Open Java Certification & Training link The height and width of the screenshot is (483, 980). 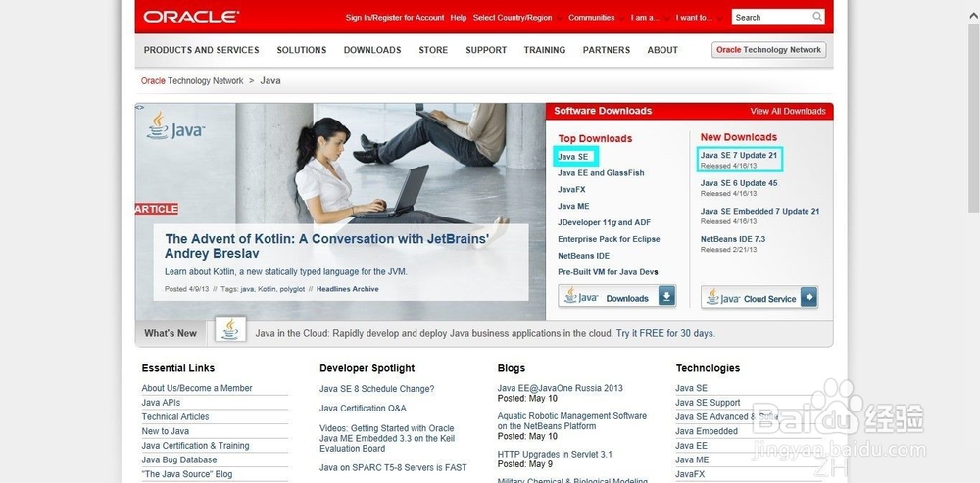(195, 446)
